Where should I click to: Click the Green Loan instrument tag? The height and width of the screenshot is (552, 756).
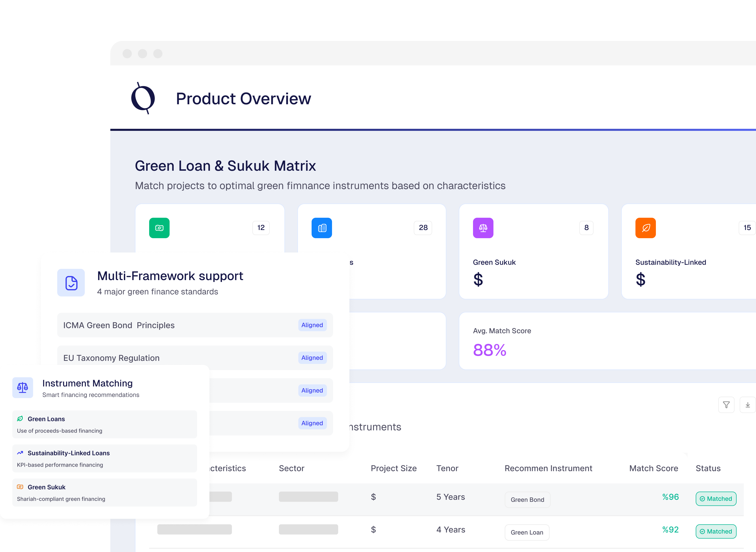(x=527, y=532)
